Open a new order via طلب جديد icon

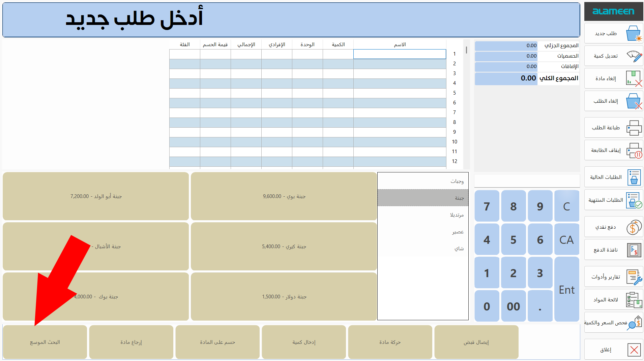pyautogui.click(x=614, y=33)
